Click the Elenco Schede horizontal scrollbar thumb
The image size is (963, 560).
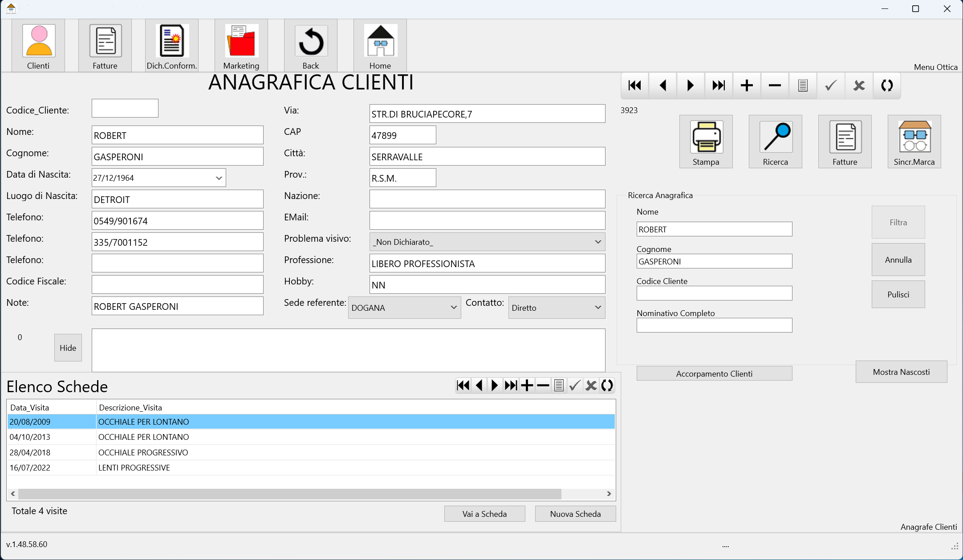tap(290, 494)
